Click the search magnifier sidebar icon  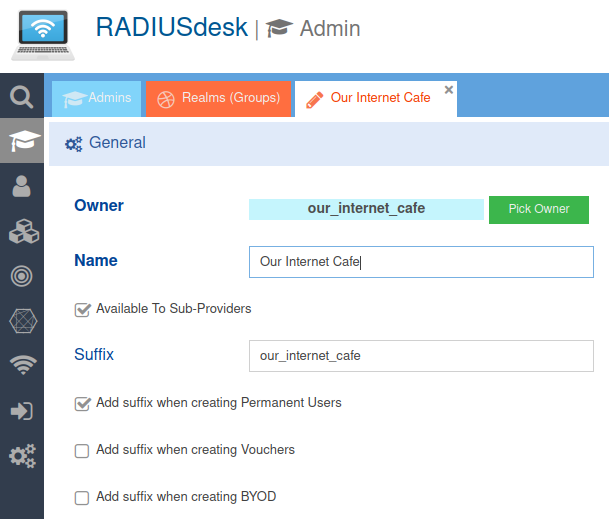coord(22,97)
